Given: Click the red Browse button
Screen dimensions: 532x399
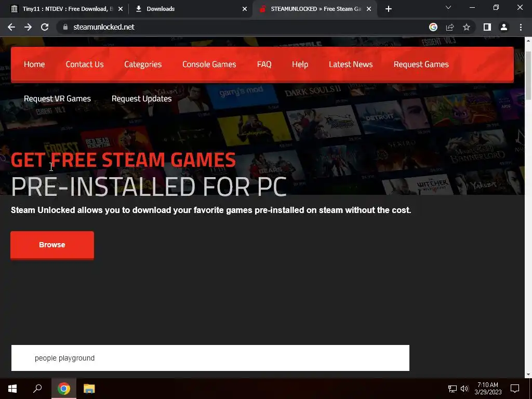Looking at the screenshot, I should click(x=52, y=245).
